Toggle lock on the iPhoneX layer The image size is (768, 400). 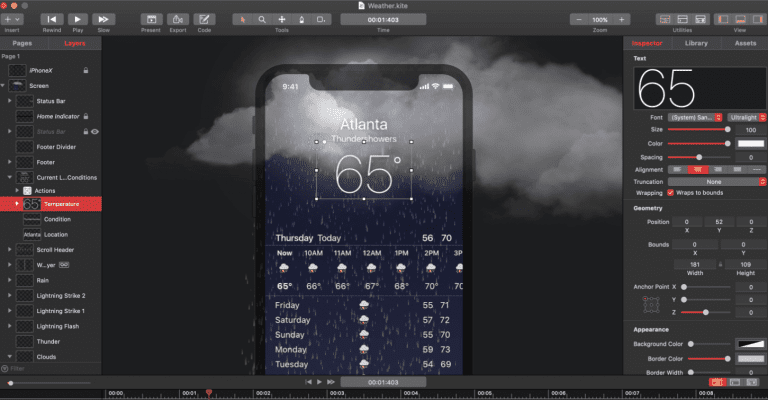click(87, 70)
